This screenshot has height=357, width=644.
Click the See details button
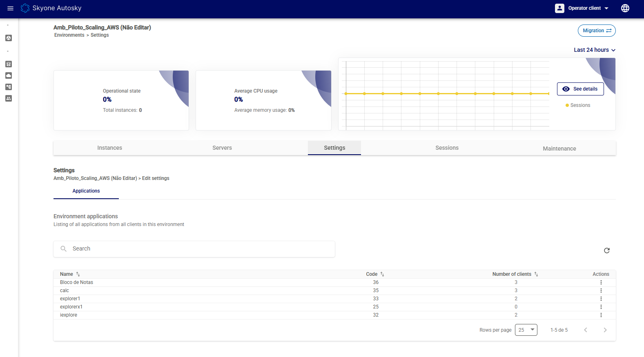tap(580, 89)
